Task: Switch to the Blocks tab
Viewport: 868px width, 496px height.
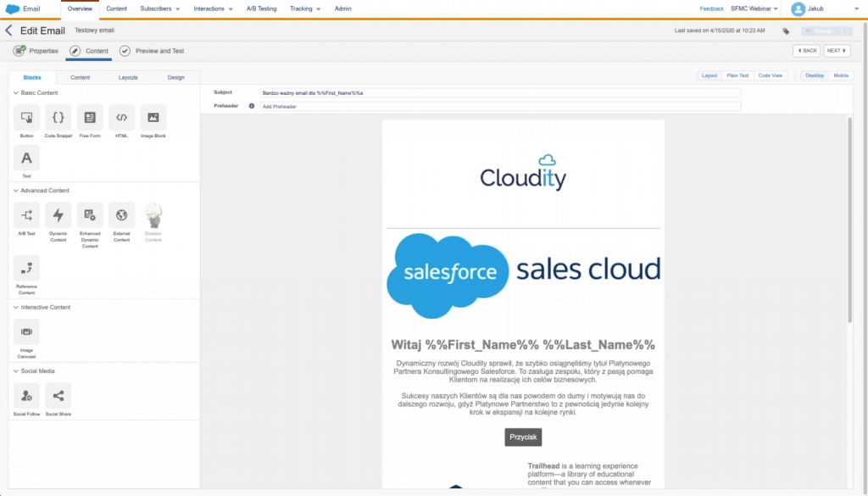Action: (32, 77)
